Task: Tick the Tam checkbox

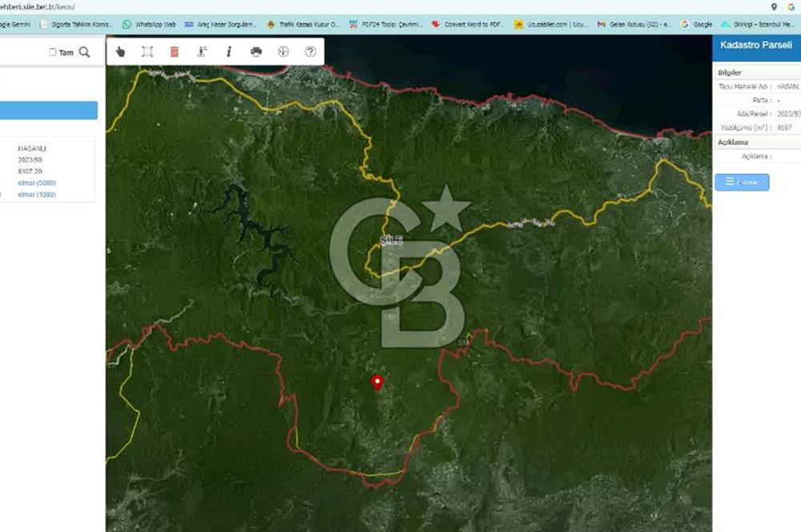Action: (53, 52)
